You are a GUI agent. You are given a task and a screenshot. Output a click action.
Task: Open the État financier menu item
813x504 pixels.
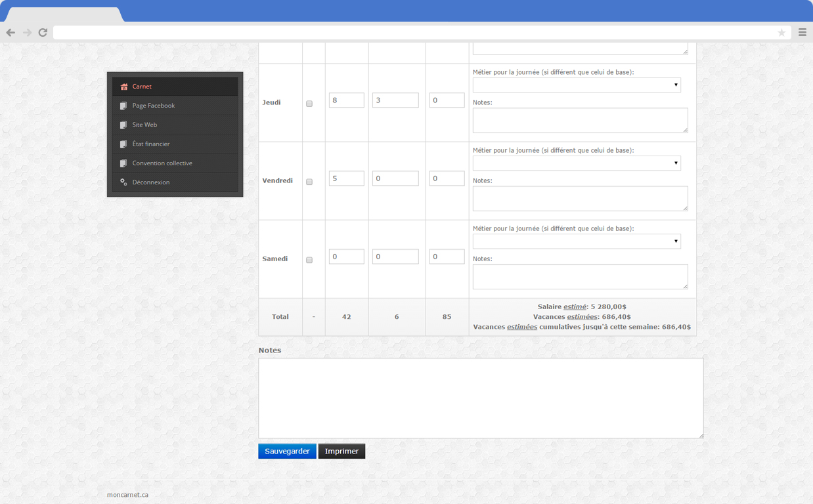coord(151,144)
